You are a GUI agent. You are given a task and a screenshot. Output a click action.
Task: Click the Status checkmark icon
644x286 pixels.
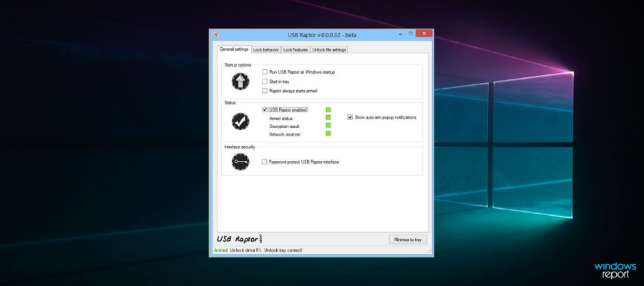point(240,122)
